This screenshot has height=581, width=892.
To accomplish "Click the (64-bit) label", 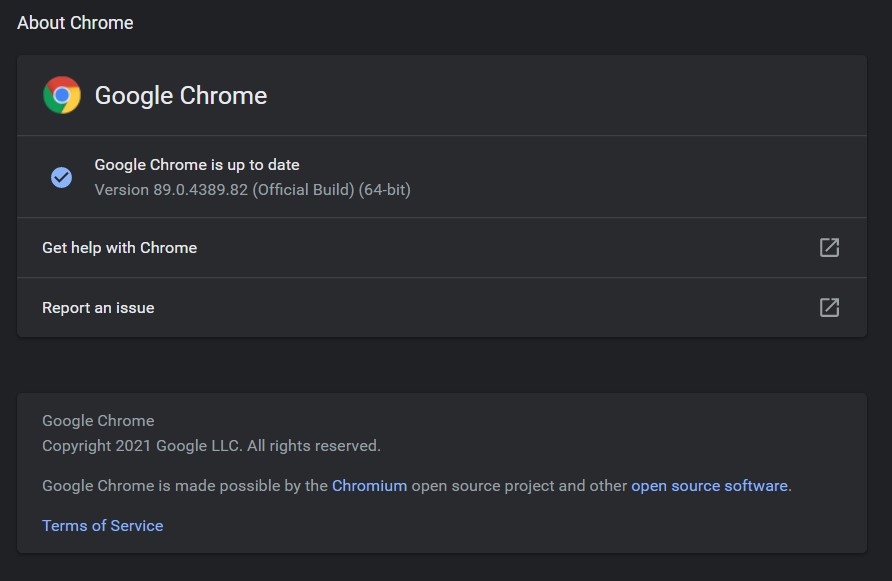I will (x=385, y=189).
